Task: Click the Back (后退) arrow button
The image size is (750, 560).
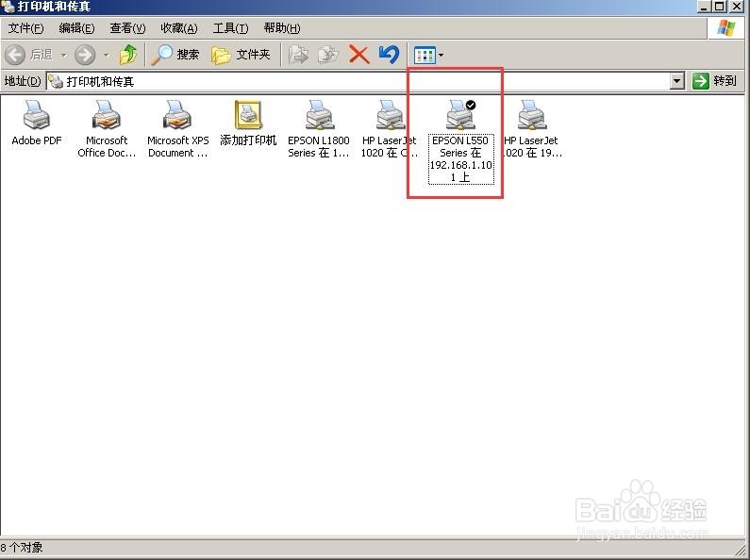Action: tap(15, 55)
